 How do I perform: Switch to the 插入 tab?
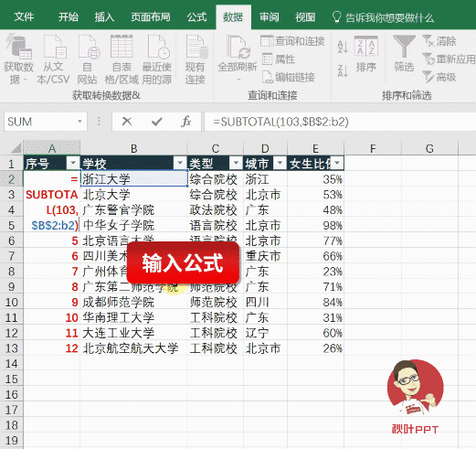pyautogui.click(x=104, y=17)
